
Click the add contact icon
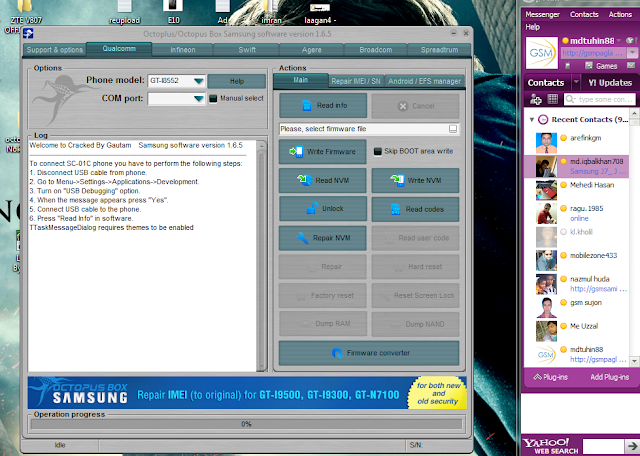[x=535, y=99]
